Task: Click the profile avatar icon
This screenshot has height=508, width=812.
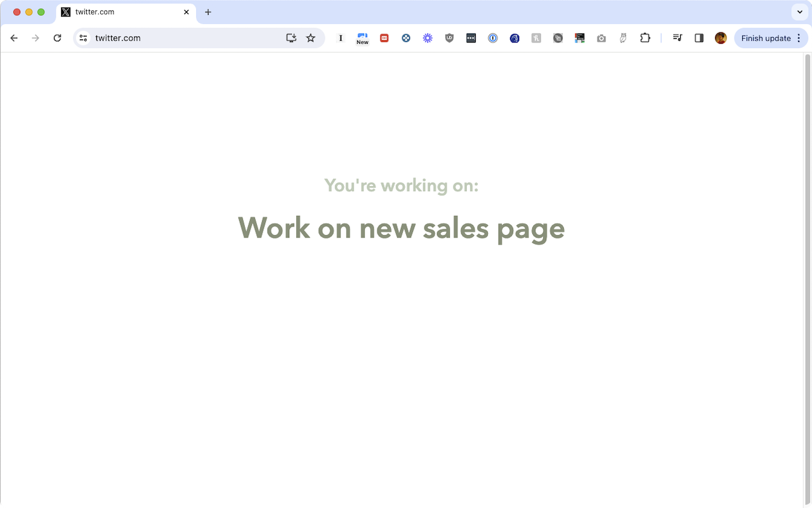Action: 721,38
